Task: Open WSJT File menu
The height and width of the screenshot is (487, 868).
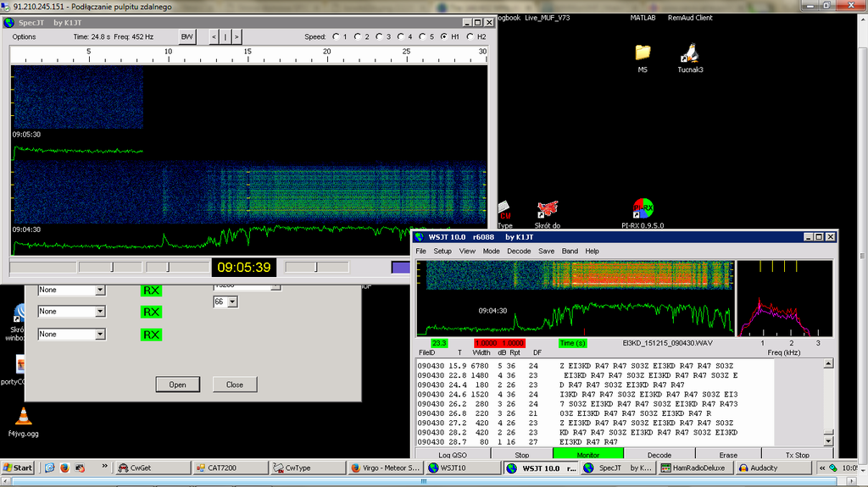Action: pos(421,252)
